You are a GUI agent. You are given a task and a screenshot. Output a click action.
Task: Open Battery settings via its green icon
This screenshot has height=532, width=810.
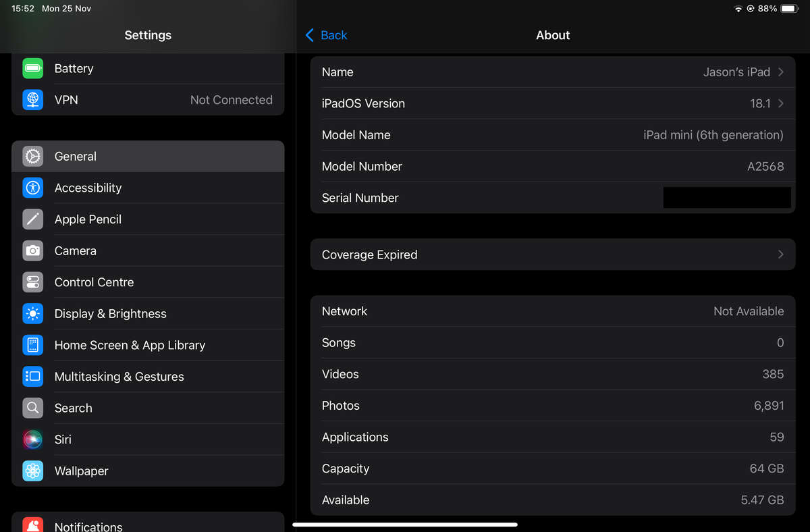click(32, 68)
